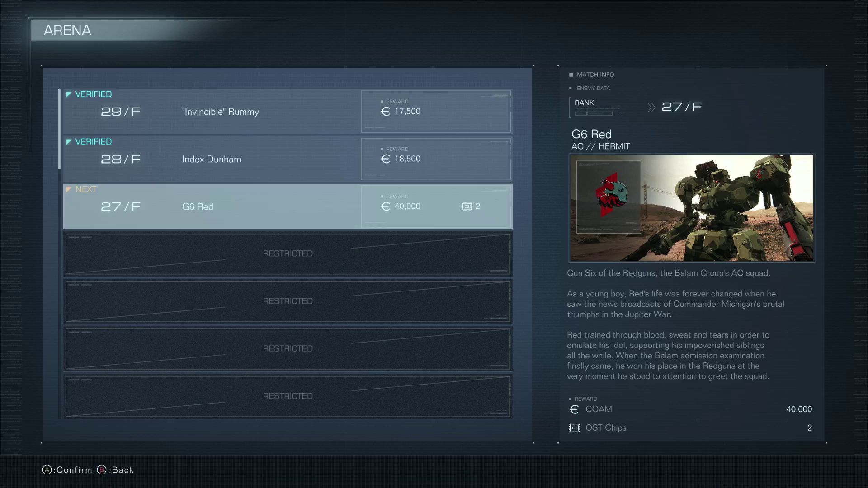This screenshot has width=868, height=488.
Task: Click the ARENA title header
Action: pos(67,30)
